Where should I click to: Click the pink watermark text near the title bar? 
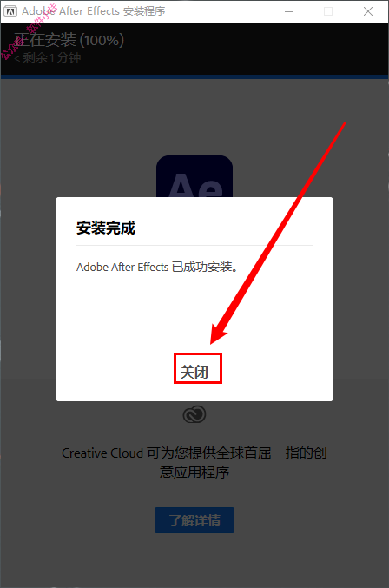[30, 31]
